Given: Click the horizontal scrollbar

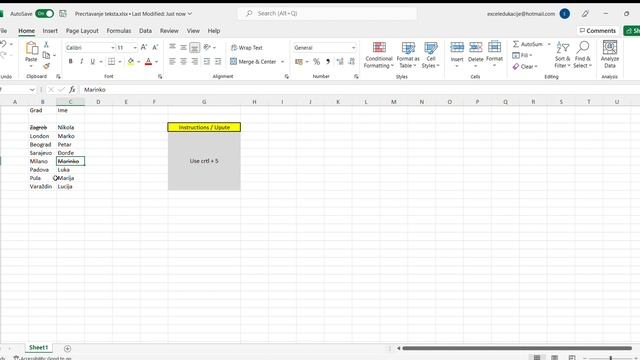Looking at the screenshot, I should (x=517, y=348).
